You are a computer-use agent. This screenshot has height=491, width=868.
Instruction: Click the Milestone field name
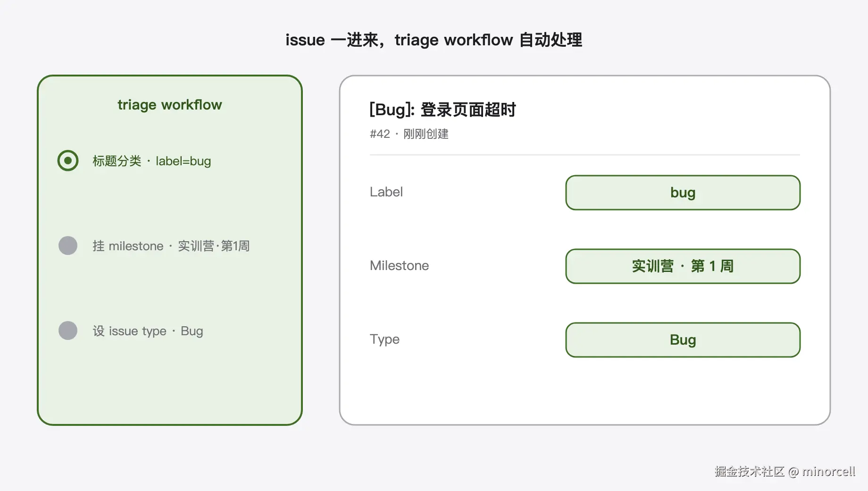click(x=399, y=265)
